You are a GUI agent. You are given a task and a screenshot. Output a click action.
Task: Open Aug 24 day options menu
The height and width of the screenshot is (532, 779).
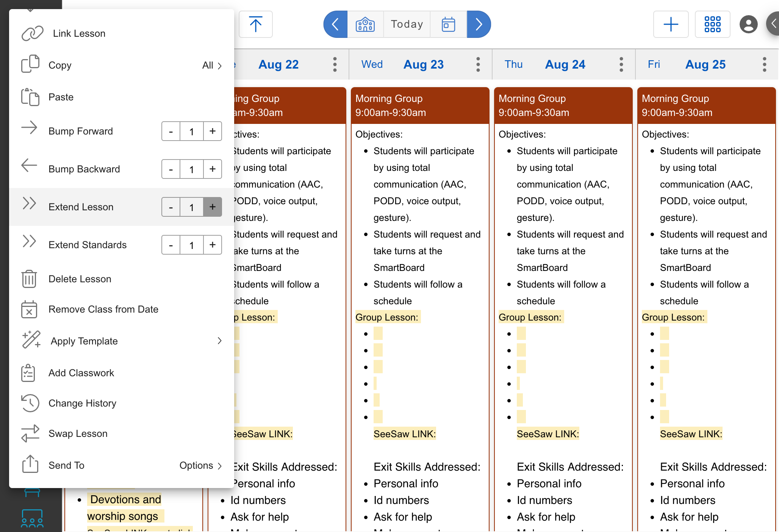pyautogui.click(x=621, y=64)
